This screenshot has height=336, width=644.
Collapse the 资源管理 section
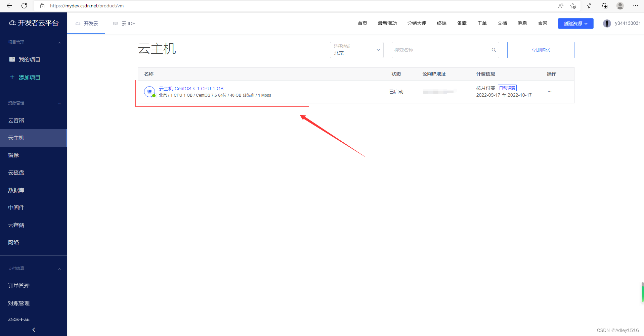(59, 103)
